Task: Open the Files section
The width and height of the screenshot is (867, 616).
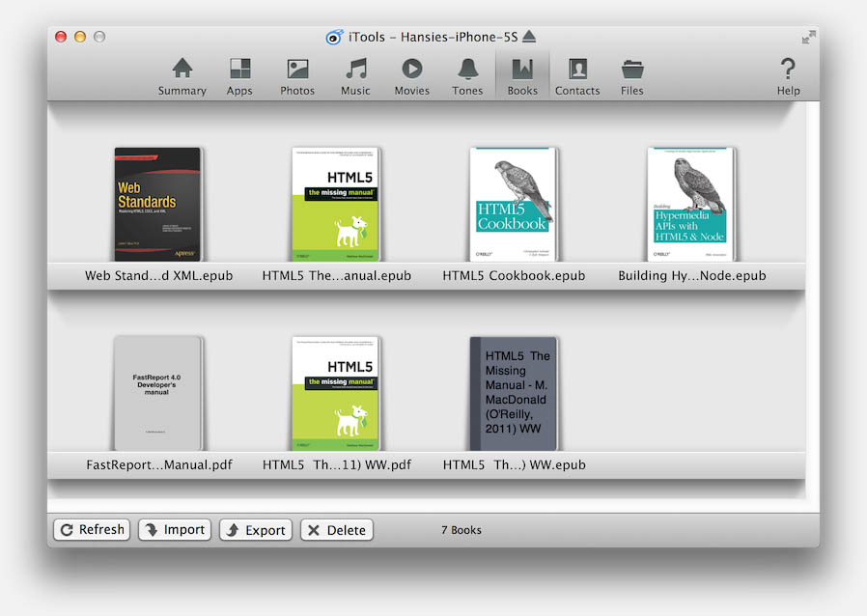Action: [632, 77]
